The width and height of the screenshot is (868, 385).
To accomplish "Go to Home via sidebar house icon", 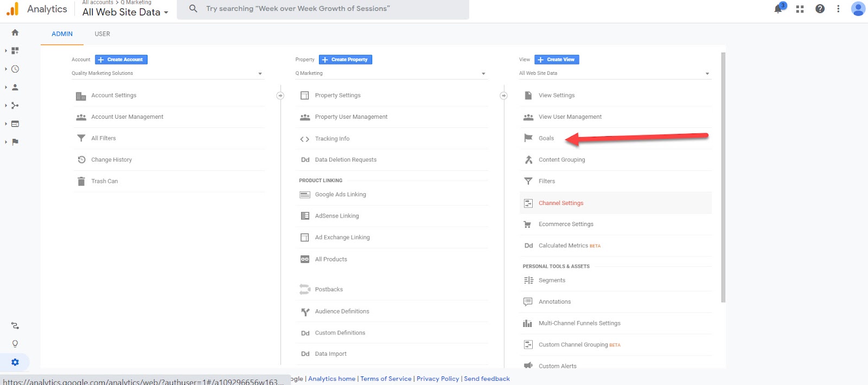I will click(15, 33).
